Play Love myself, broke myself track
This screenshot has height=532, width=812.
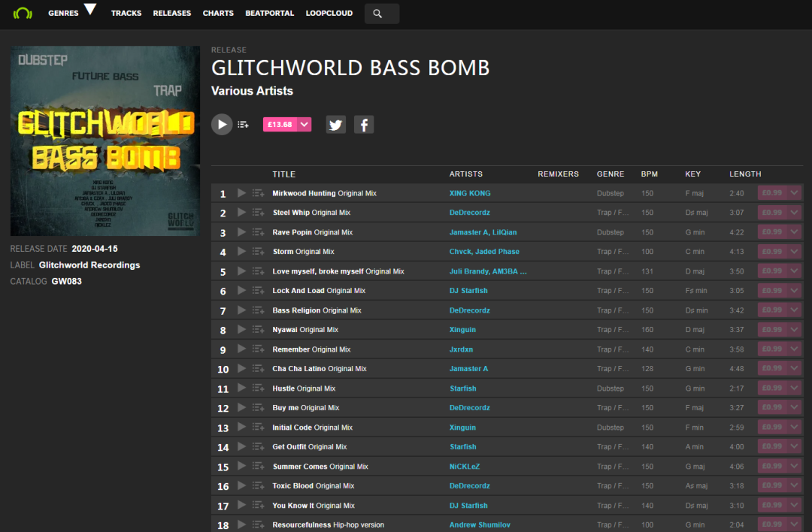(x=241, y=271)
